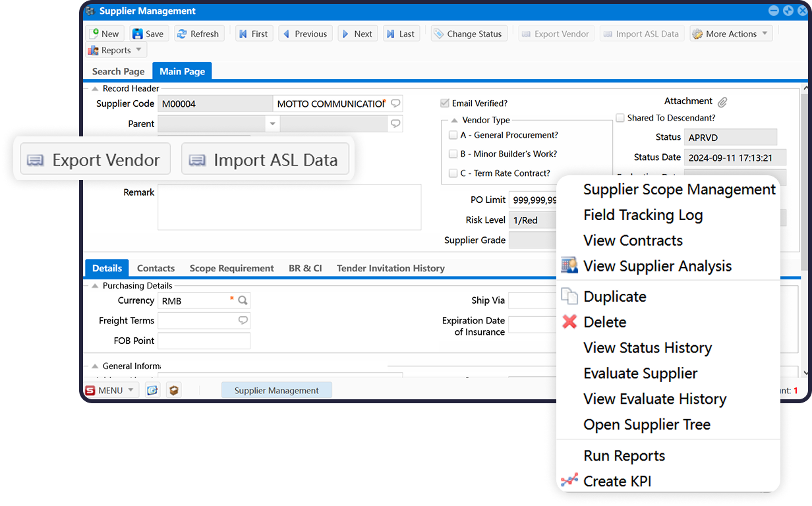
Task: Click inside the Remark text area
Action: click(289, 207)
